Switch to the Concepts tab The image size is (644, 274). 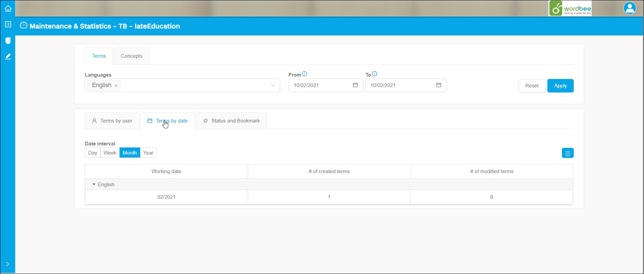131,56
